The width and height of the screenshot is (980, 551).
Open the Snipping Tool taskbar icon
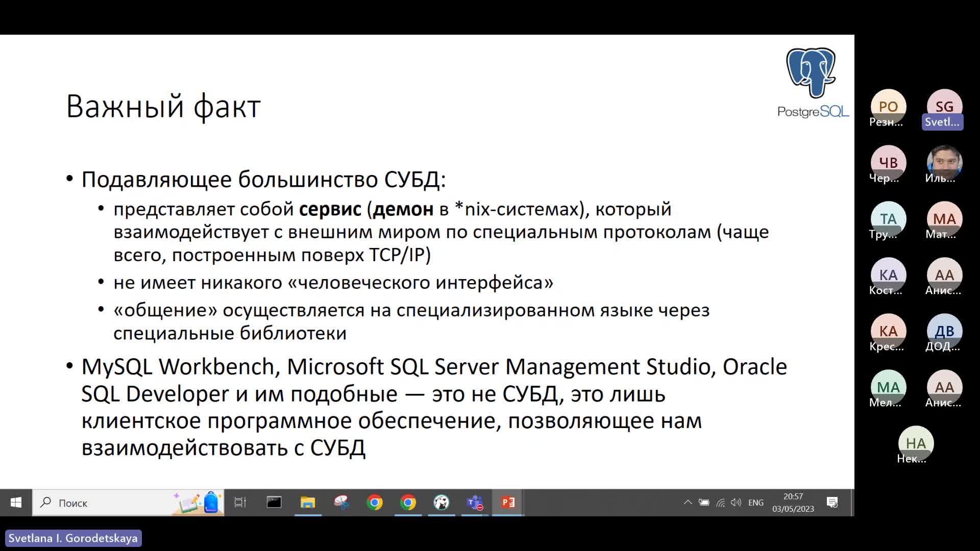click(341, 503)
